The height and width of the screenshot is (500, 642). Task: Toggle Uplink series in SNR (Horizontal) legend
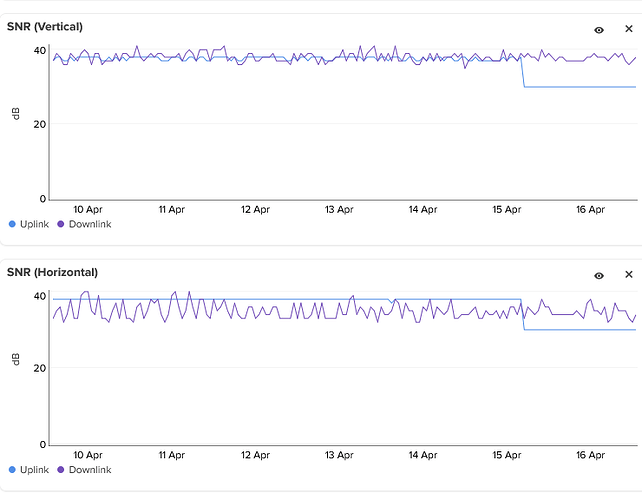click(29, 470)
